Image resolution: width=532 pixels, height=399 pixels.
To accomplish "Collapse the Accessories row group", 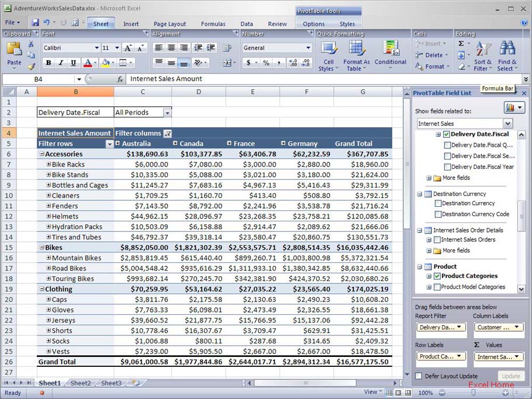I will pos(42,154).
